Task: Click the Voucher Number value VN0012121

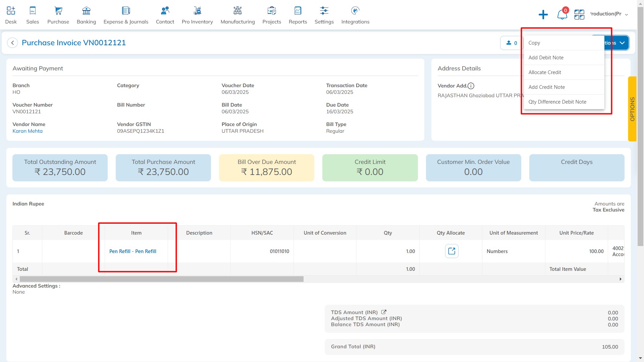Action: click(26, 112)
